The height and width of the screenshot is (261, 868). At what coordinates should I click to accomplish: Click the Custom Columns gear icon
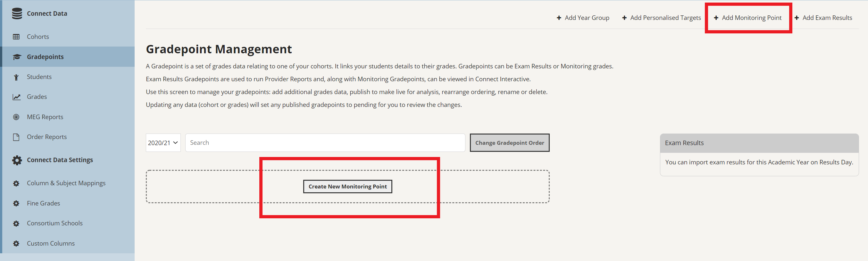16,243
